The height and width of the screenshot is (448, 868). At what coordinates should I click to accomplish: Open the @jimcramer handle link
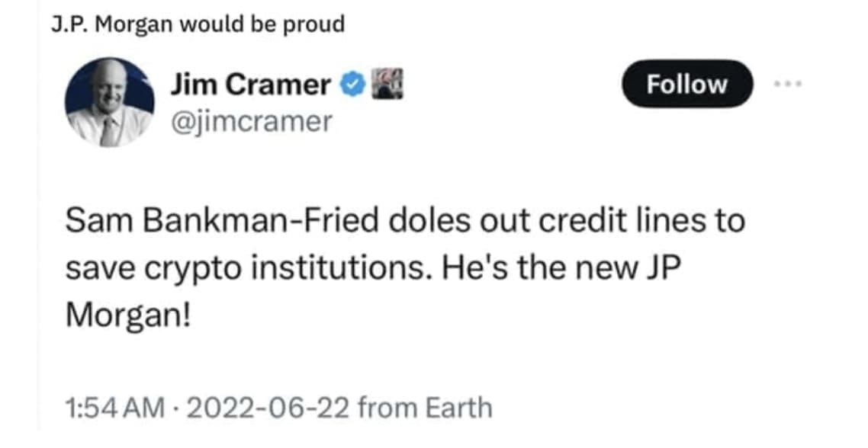(251, 120)
